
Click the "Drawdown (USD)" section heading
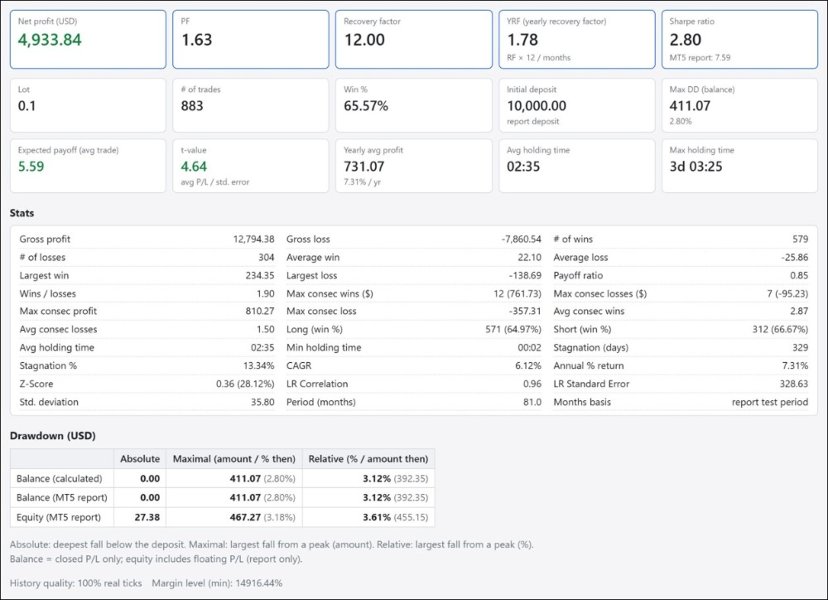(53, 436)
